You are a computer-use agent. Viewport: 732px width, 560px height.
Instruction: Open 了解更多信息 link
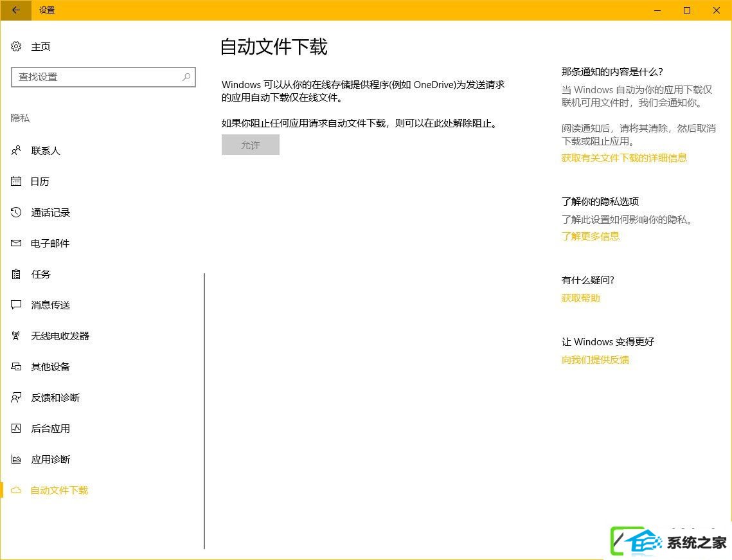(590, 237)
